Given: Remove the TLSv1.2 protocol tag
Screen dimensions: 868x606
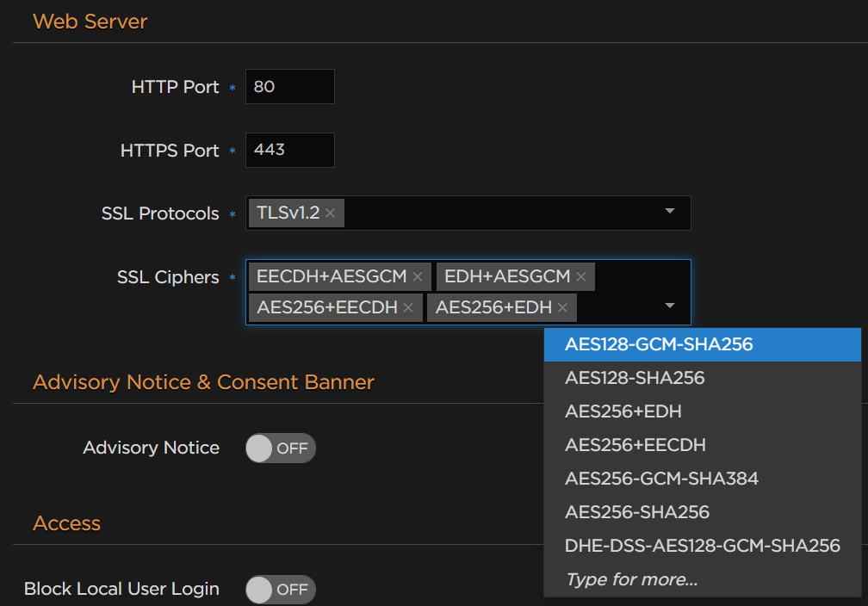Looking at the screenshot, I should point(331,213).
